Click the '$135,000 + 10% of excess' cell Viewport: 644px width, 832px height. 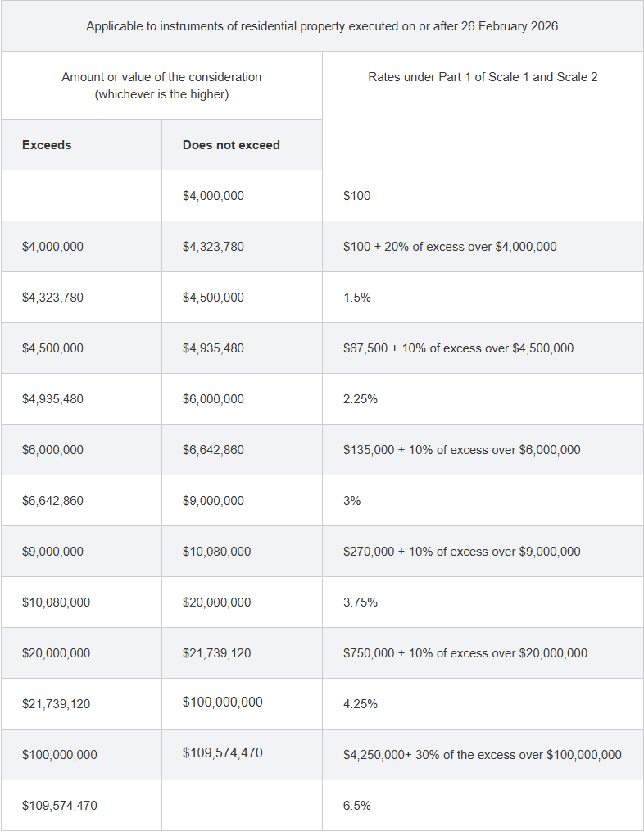coord(483,450)
